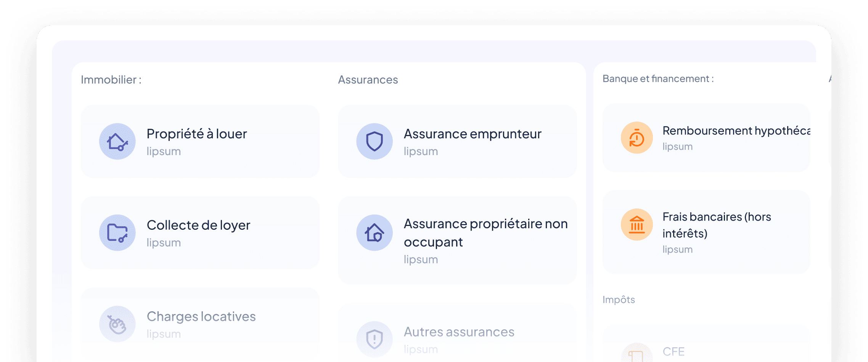
Task: Select the Autres assurances title
Action: tap(459, 332)
